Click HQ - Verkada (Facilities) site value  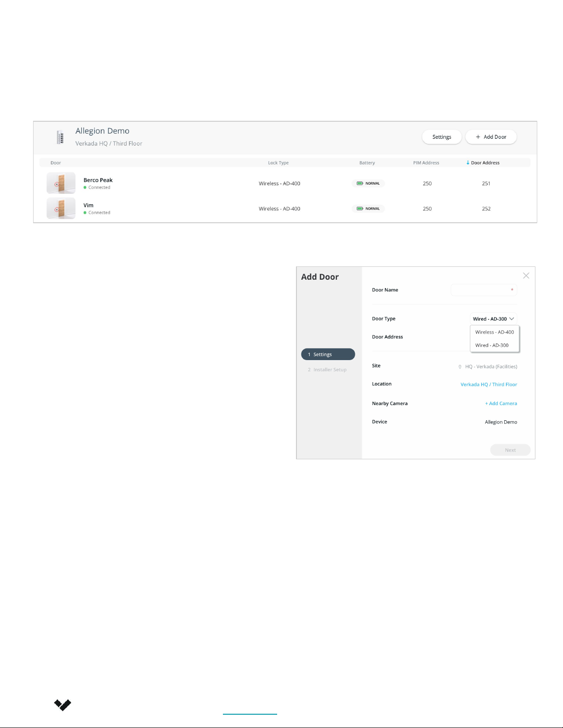(x=491, y=367)
